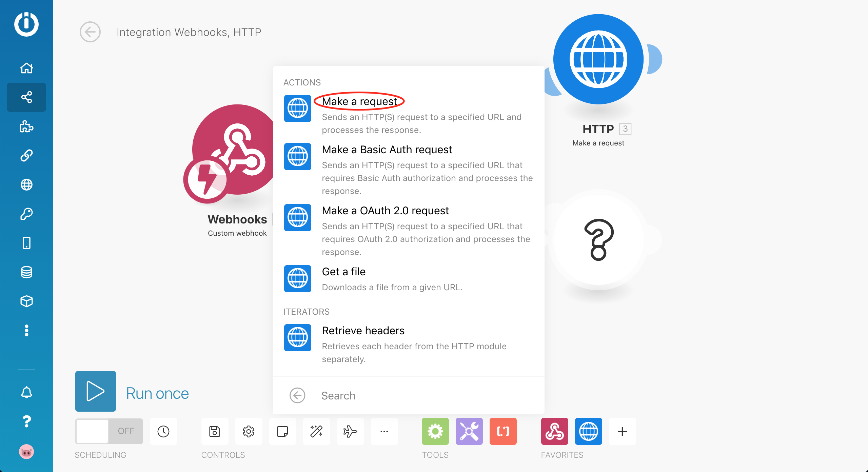Click the empty question mark module
Viewport: 868px width, 472px height.
pos(598,240)
